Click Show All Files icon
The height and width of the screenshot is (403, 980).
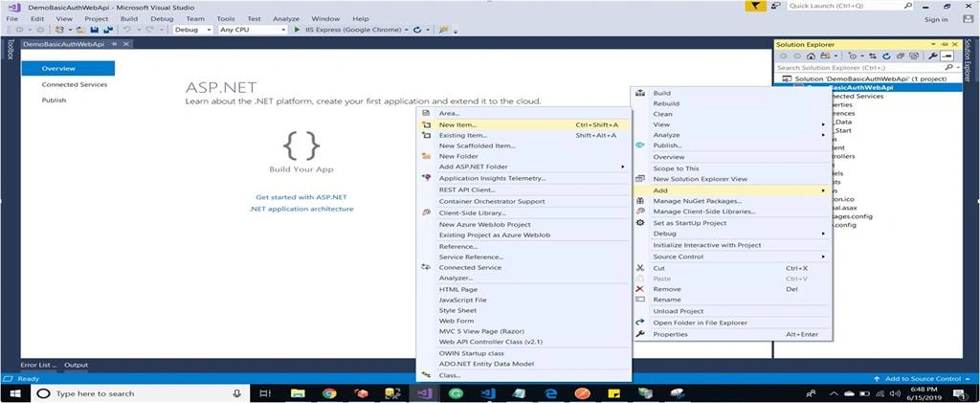pos(914,56)
